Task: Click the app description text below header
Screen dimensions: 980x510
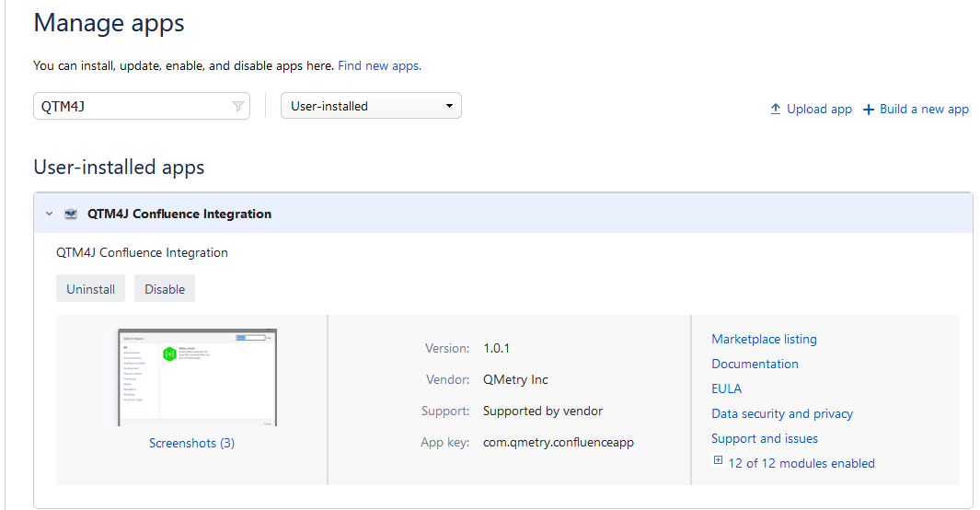Action: (142, 252)
